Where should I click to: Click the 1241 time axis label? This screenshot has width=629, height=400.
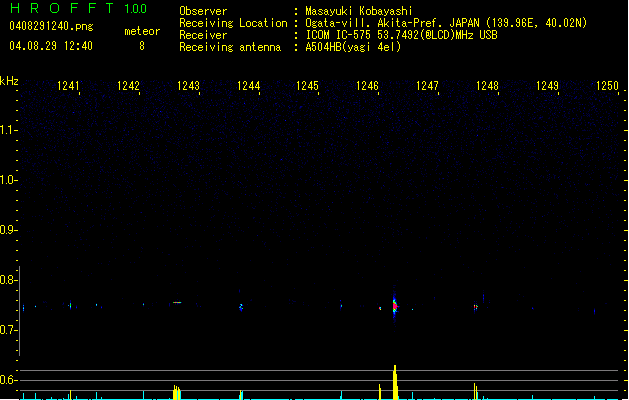(68, 86)
